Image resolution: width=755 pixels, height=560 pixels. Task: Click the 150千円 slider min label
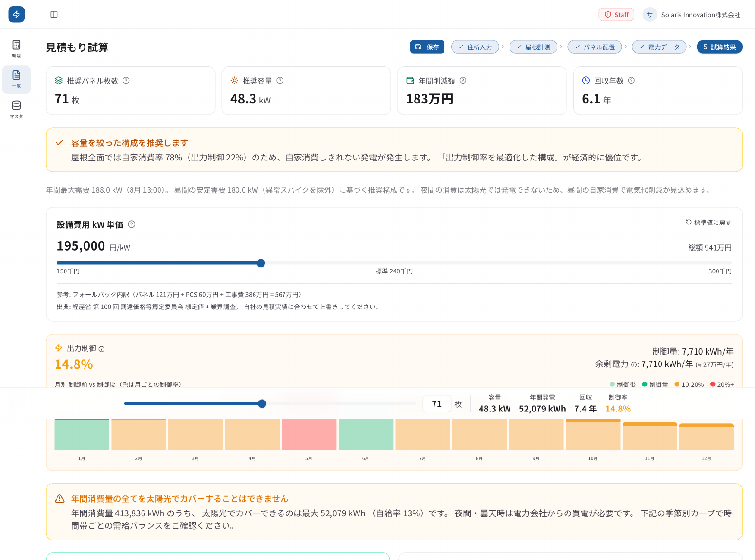point(68,271)
